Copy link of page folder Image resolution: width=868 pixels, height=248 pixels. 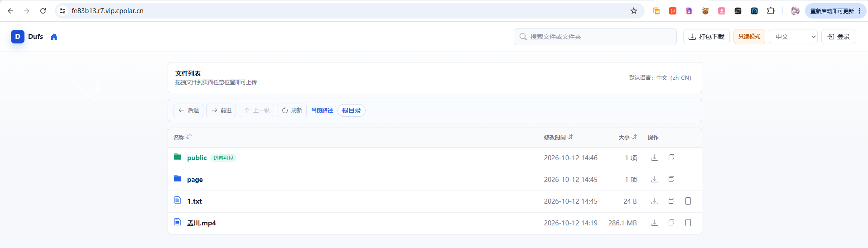(671, 179)
